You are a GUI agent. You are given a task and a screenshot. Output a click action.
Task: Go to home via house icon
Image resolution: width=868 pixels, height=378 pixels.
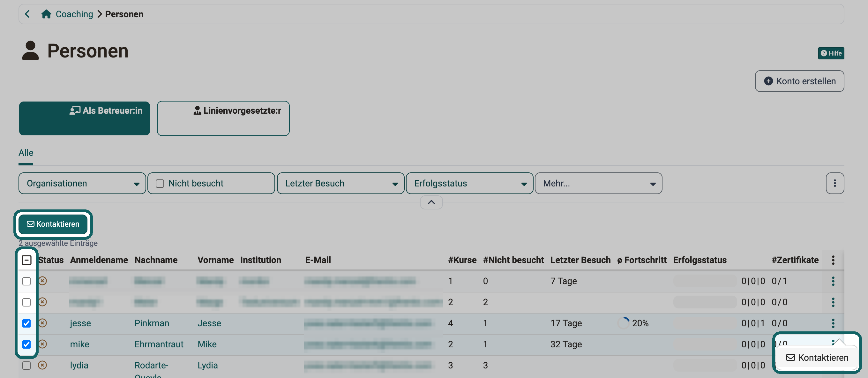point(46,14)
